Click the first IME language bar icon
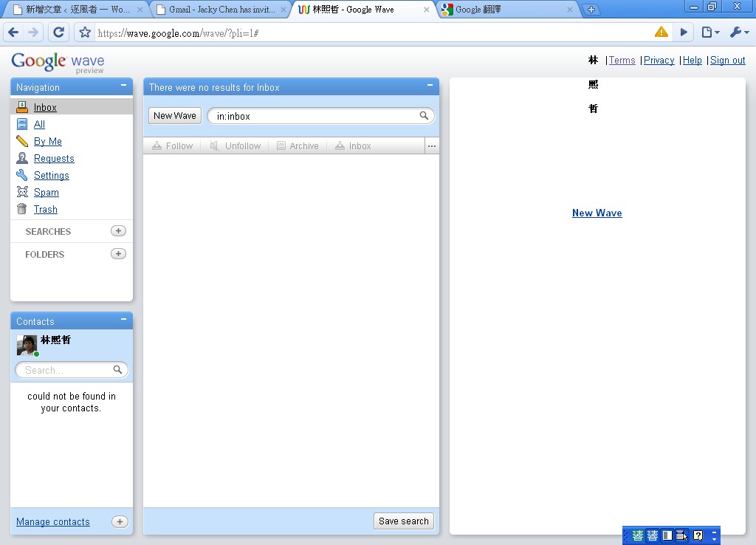756x545 pixels. [x=637, y=535]
